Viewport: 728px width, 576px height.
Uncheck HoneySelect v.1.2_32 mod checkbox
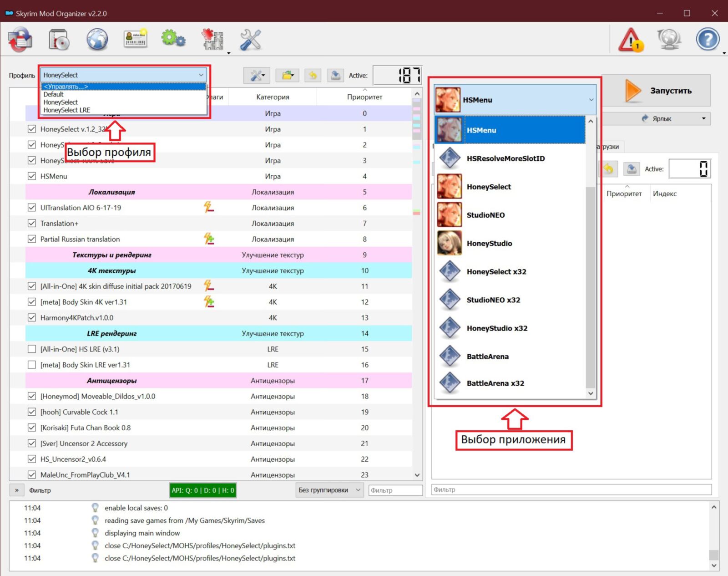point(32,129)
